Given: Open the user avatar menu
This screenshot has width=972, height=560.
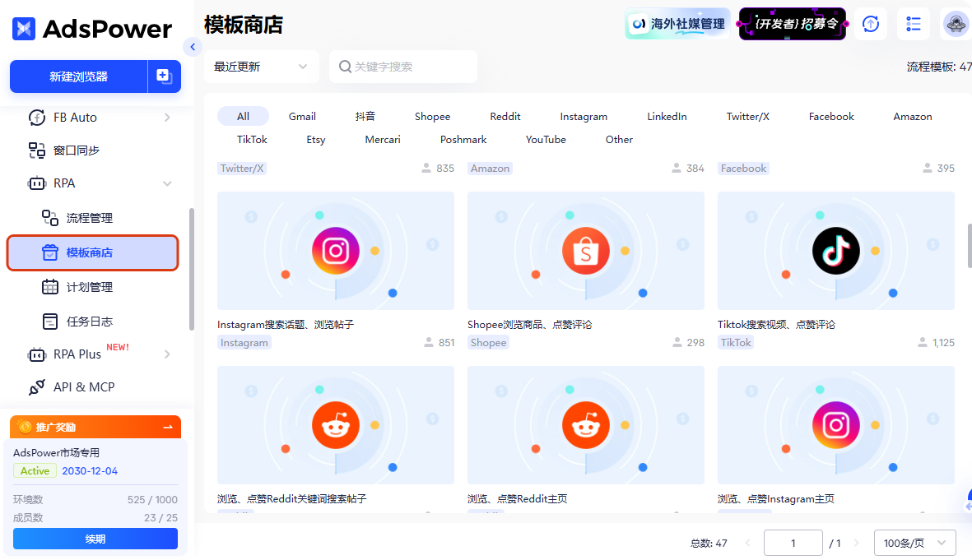Looking at the screenshot, I should [956, 24].
